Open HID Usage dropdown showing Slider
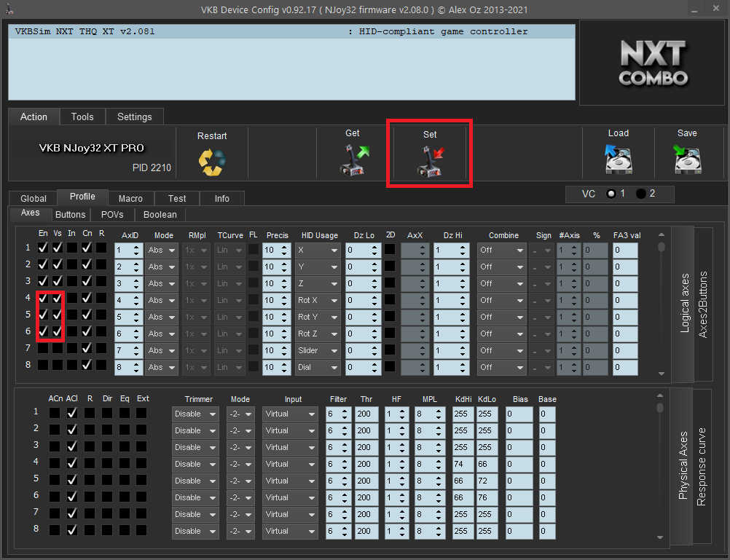730x560 pixels. (318, 351)
